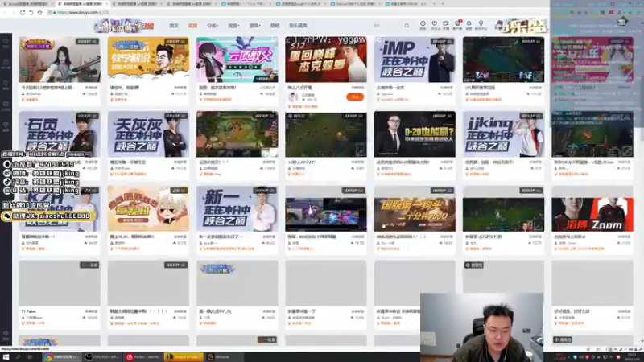The height and width of the screenshot is (362, 644).
Task: Click the search magnifier icon on Douyu
Action: 407,26
